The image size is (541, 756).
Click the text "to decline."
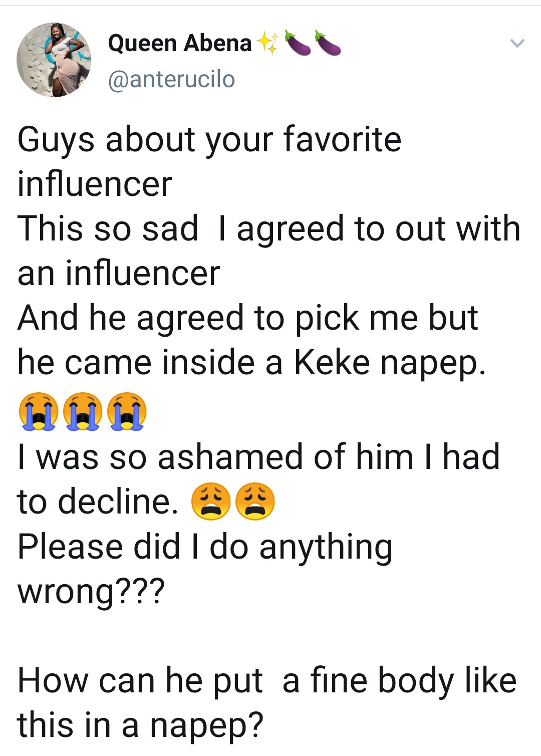click(x=98, y=501)
